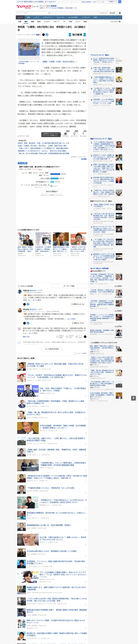Click the back-to-top arrow button
The height and width of the screenshot is (644, 138).
pyautogui.click(x=133, y=398)
